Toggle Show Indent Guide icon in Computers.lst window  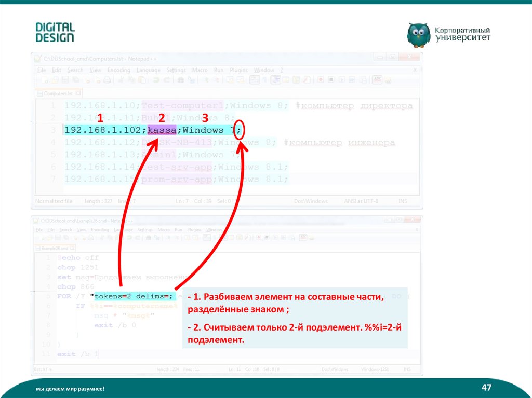coord(275,80)
